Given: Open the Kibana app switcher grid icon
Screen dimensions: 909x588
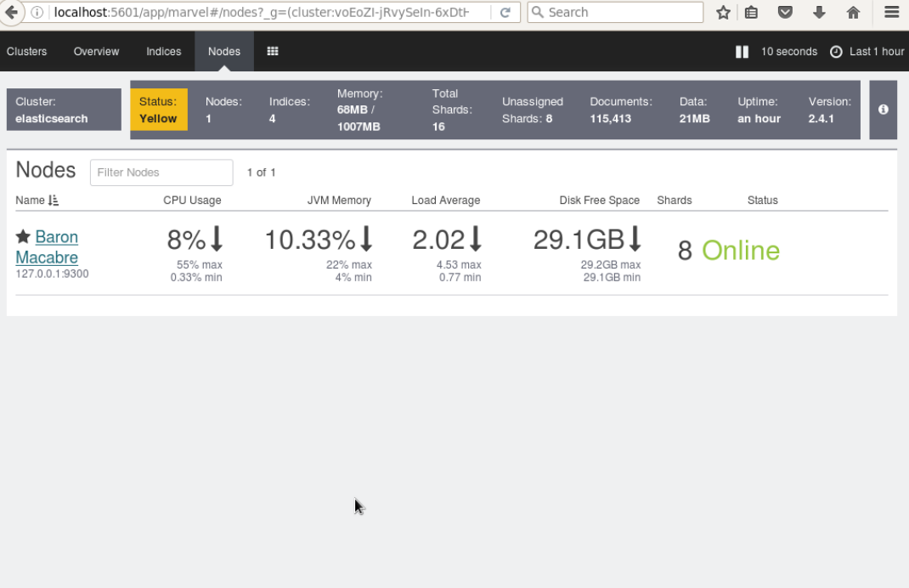Looking at the screenshot, I should point(273,51).
